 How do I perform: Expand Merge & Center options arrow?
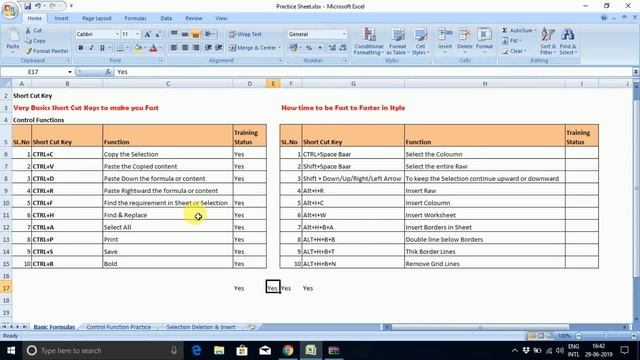pyautogui.click(x=280, y=48)
